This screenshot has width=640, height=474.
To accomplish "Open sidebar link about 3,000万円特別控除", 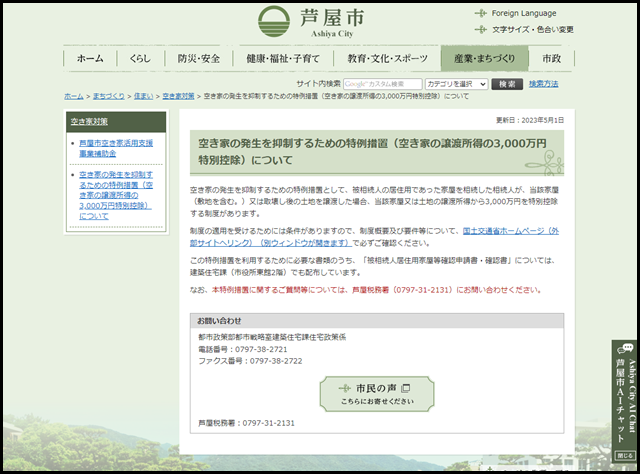I will pyautogui.click(x=116, y=195).
